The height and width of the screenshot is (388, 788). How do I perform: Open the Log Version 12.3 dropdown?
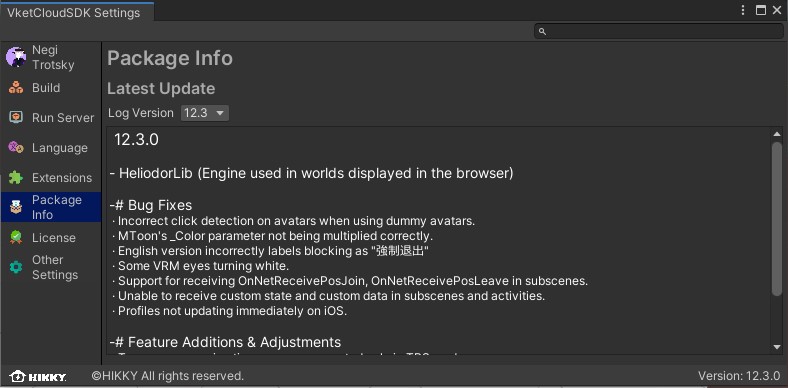(x=205, y=113)
